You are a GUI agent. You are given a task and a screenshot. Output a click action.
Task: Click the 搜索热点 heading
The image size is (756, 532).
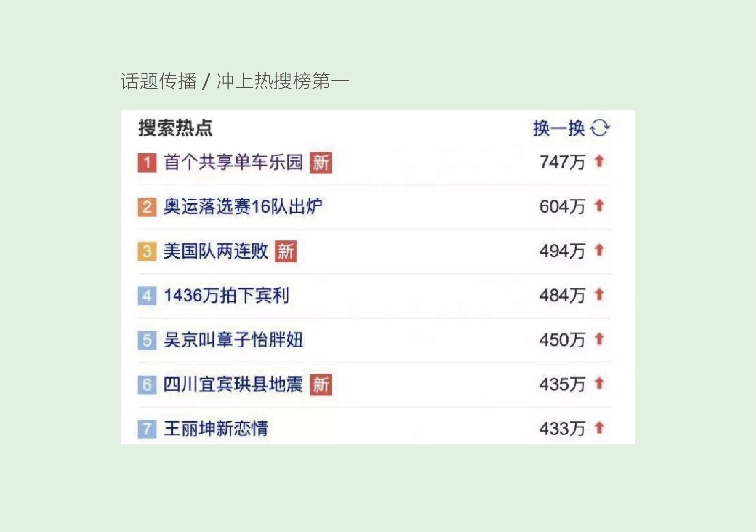(175, 128)
